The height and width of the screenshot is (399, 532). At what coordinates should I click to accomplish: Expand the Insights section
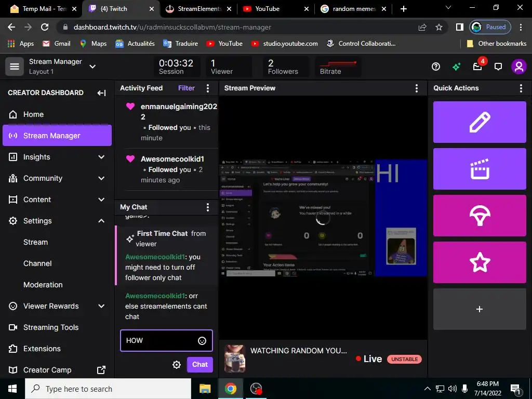[57, 157]
